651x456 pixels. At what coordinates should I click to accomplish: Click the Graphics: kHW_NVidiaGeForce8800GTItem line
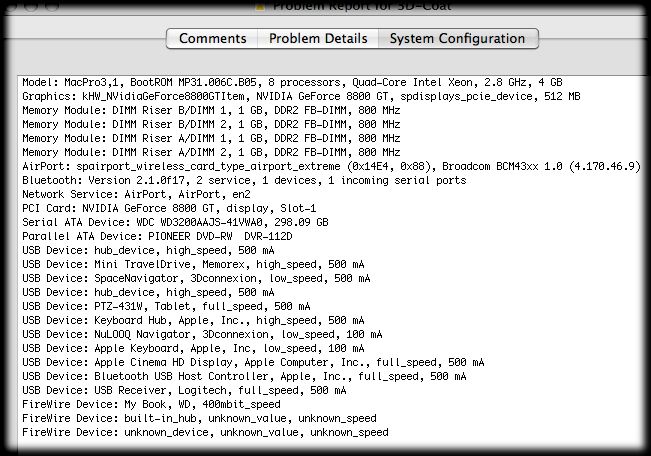[x=301, y=96]
